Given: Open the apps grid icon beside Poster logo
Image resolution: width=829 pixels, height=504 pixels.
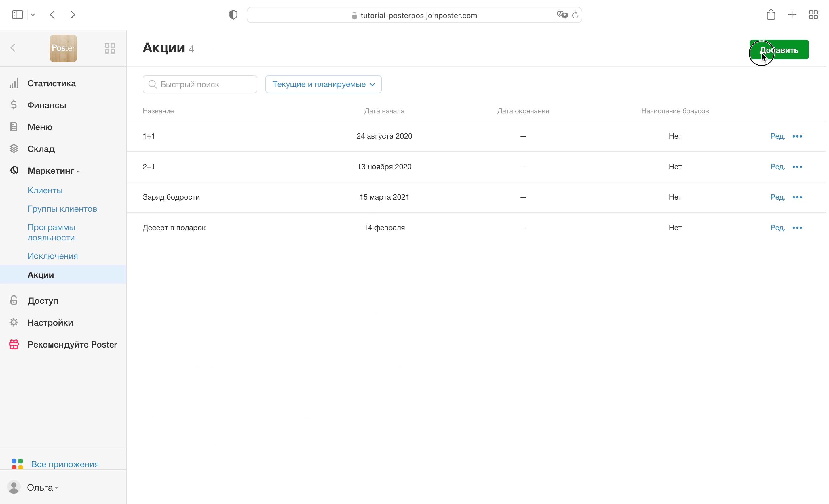Looking at the screenshot, I should pyautogui.click(x=110, y=48).
